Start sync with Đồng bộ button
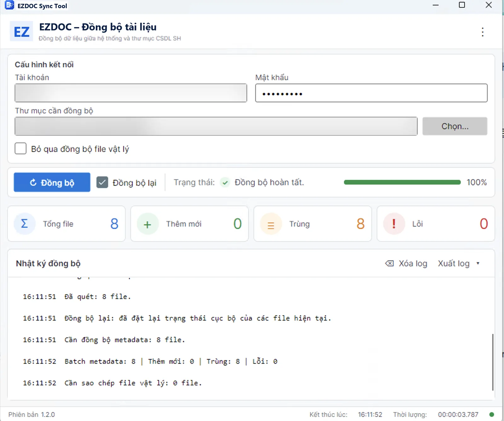 pyautogui.click(x=52, y=182)
